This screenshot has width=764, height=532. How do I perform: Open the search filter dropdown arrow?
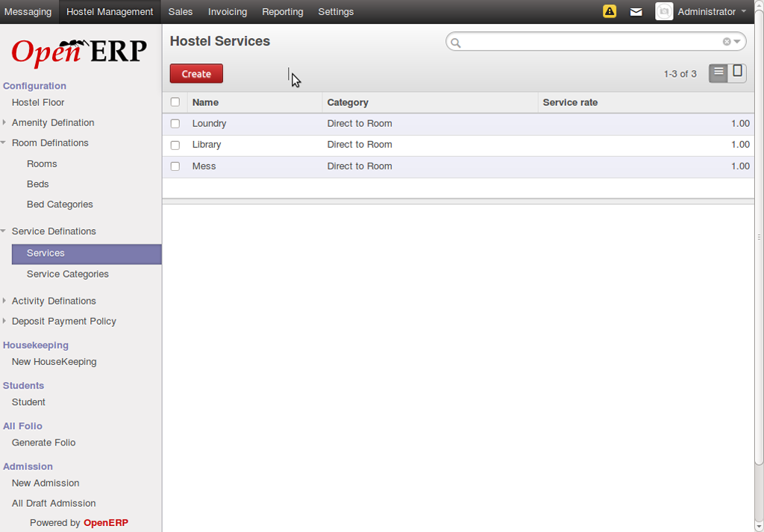point(736,42)
